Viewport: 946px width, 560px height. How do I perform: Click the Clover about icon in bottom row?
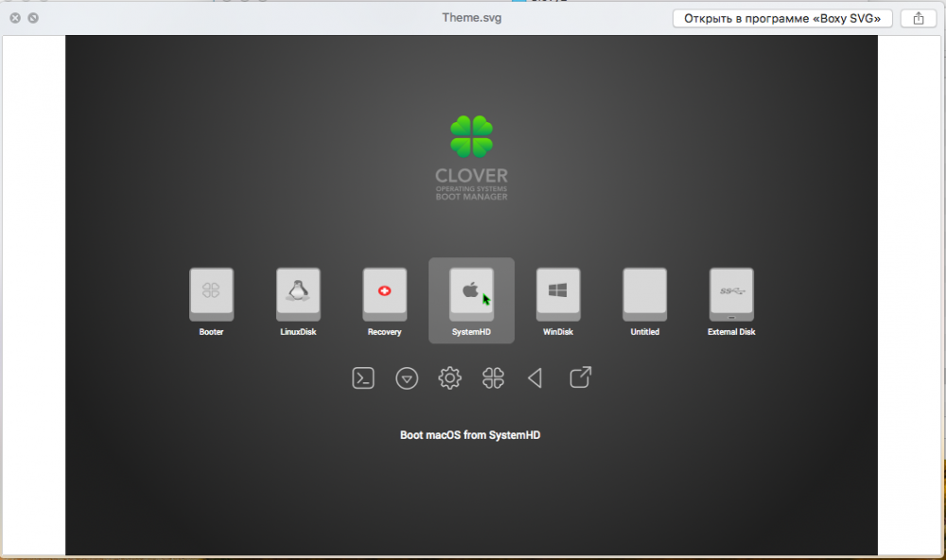pyautogui.click(x=493, y=378)
